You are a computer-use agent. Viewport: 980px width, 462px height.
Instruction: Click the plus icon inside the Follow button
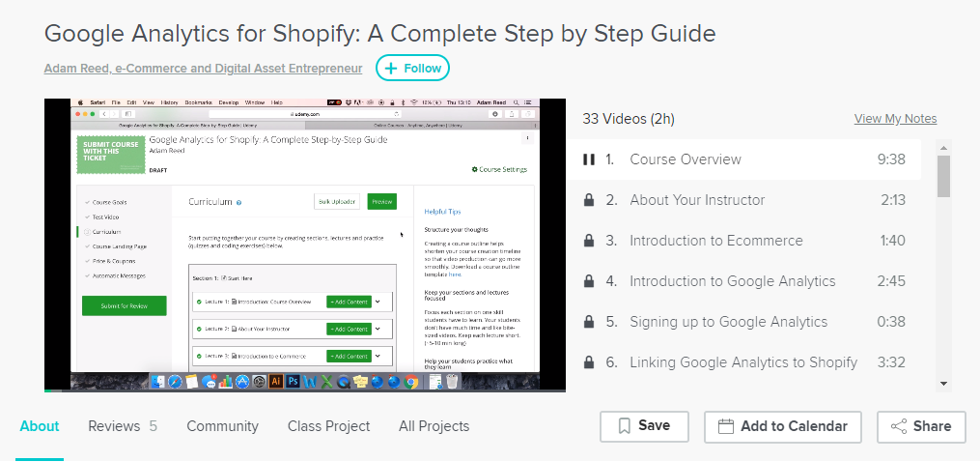tap(391, 69)
